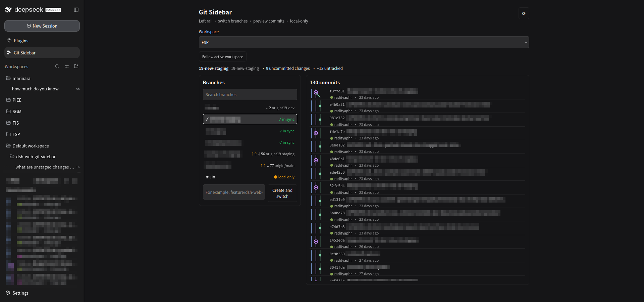The height and width of the screenshot is (302, 644).
Task: Preview commit 981e752
Action: coord(418,121)
